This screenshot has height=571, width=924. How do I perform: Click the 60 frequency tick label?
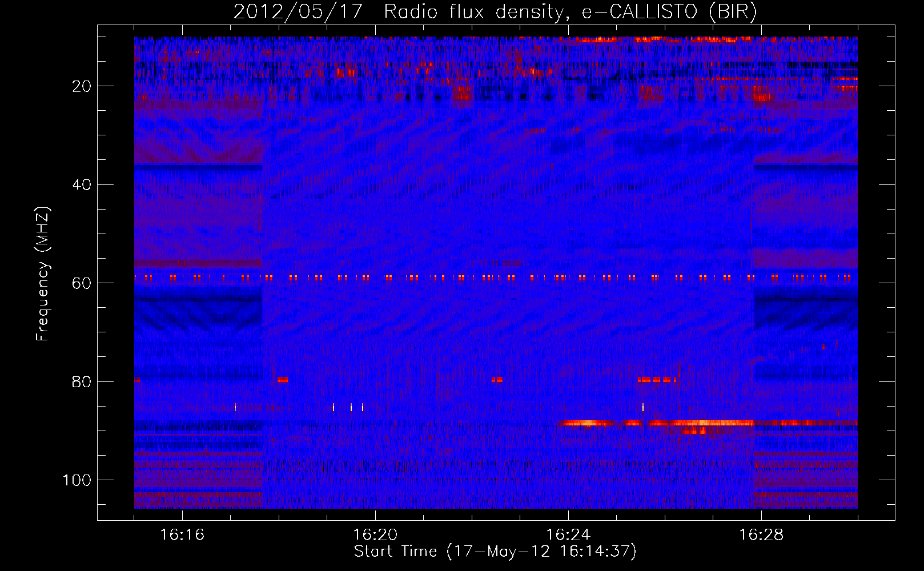(82, 284)
